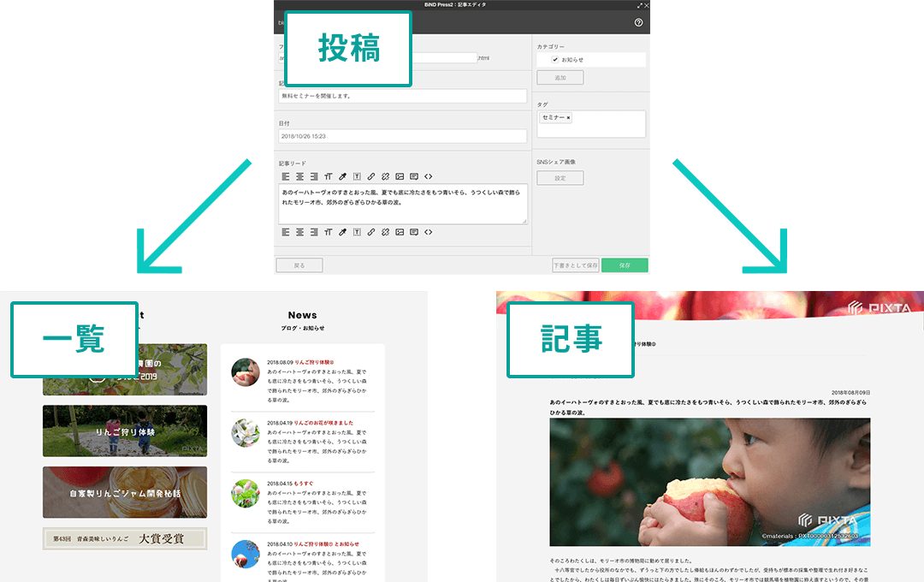Viewport: 924px width, 582px height.
Task: Click the 追加 button under カテゴリー
Action: click(560, 77)
